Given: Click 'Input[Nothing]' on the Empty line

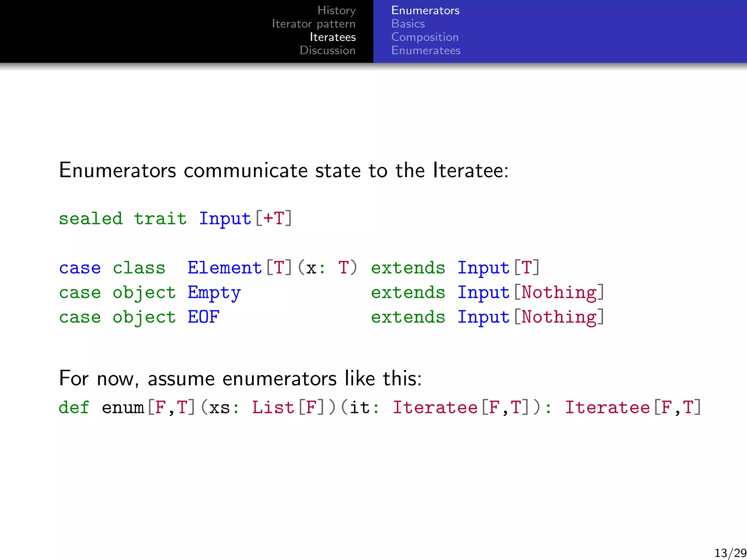Looking at the screenshot, I should coord(531,293).
